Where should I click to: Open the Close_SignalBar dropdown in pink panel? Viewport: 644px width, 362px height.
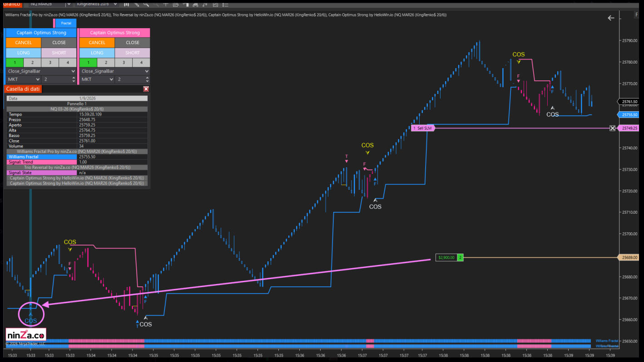point(114,71)
